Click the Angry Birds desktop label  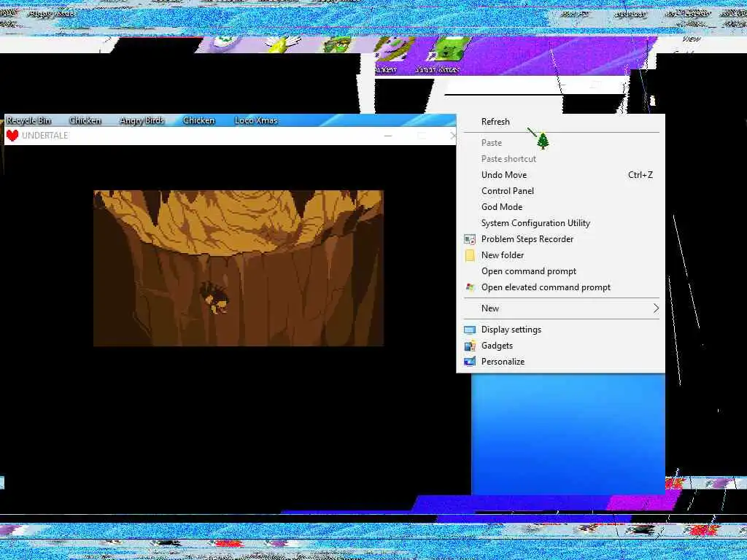(142, 120)
